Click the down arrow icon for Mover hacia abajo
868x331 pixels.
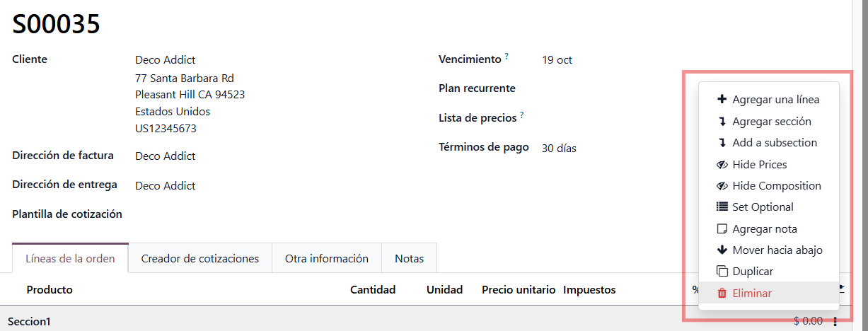(722, 250)
